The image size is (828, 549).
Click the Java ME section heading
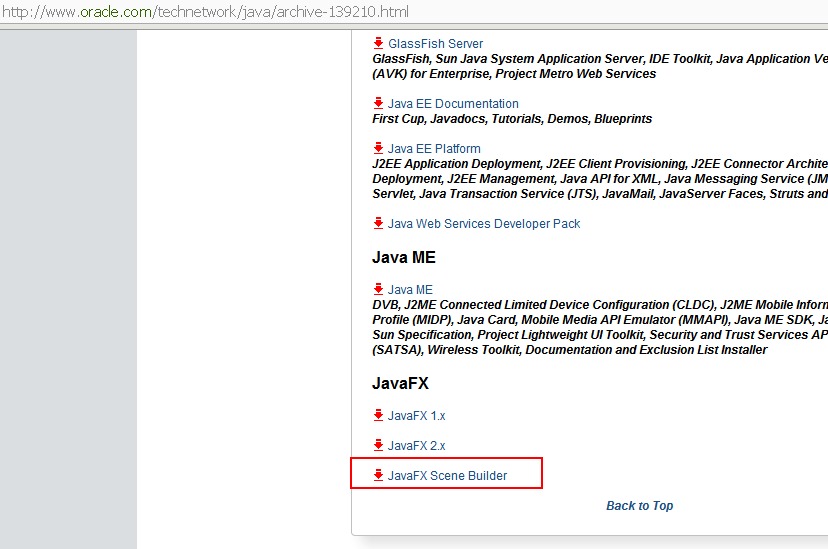point(404,258)
